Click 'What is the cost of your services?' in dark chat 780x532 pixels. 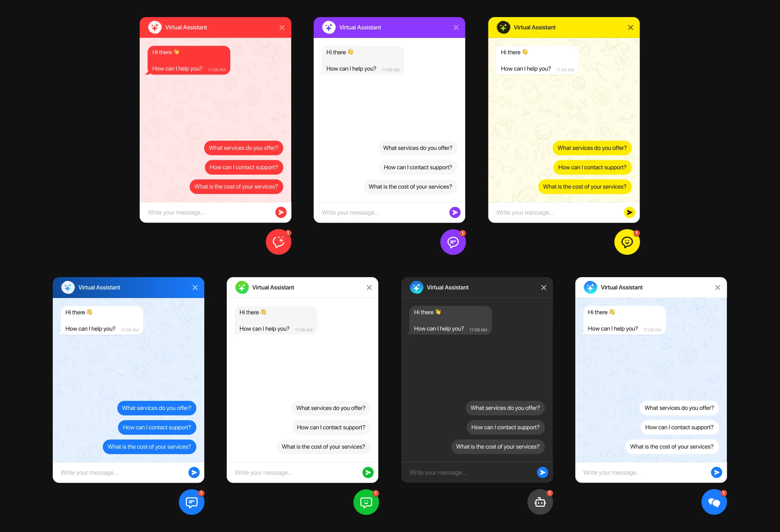click(497, 447)
